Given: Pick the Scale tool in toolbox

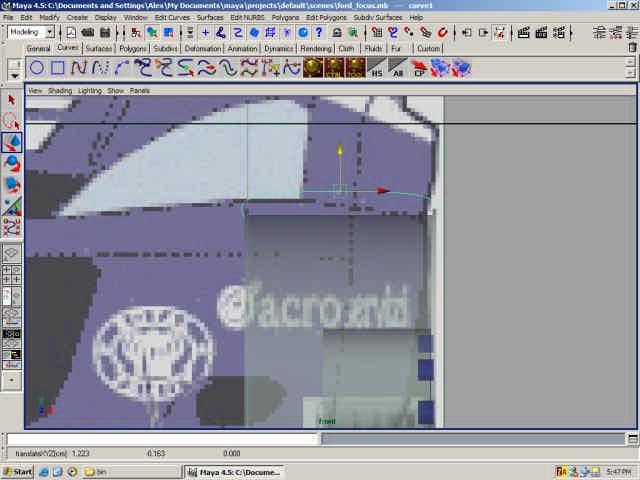Looking at the screenshot, I should pos(12,184).
